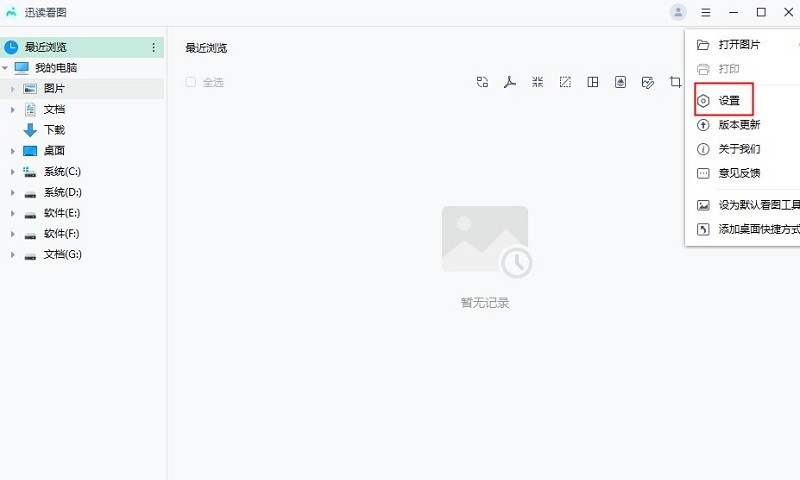The width and height of the screenshot is (800, 480).
Task: Click the picture edit pencil icon
Action: pos(647,82)
